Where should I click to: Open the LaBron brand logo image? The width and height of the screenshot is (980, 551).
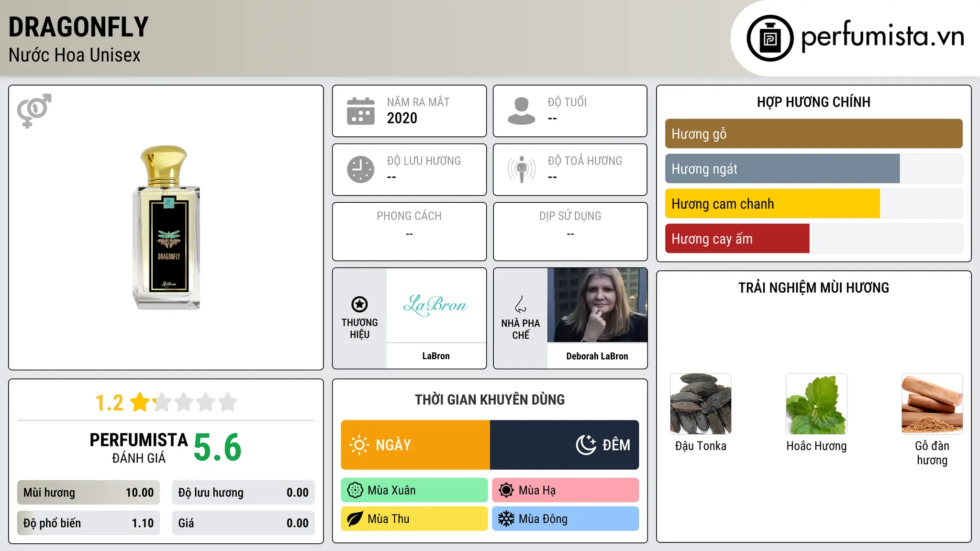point(436,305)
